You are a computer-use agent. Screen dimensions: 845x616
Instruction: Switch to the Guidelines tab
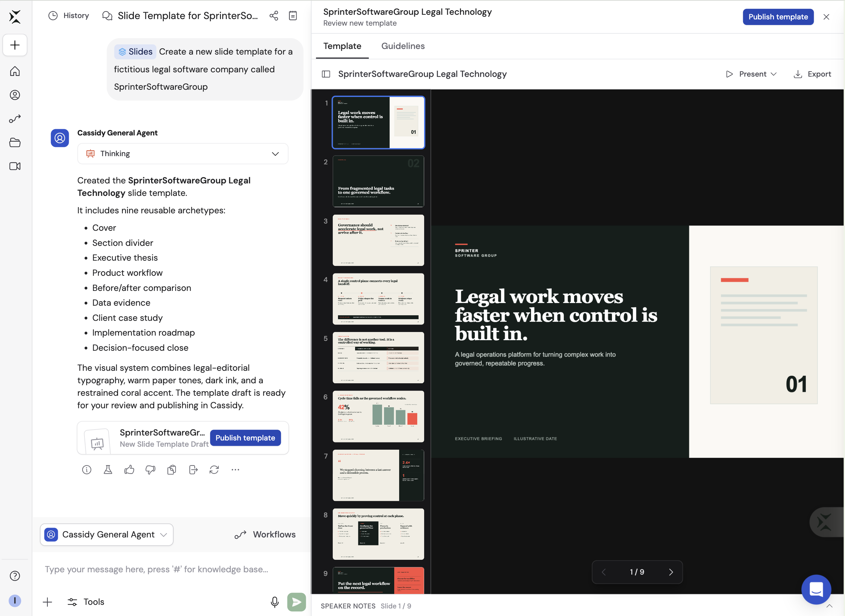403,46
